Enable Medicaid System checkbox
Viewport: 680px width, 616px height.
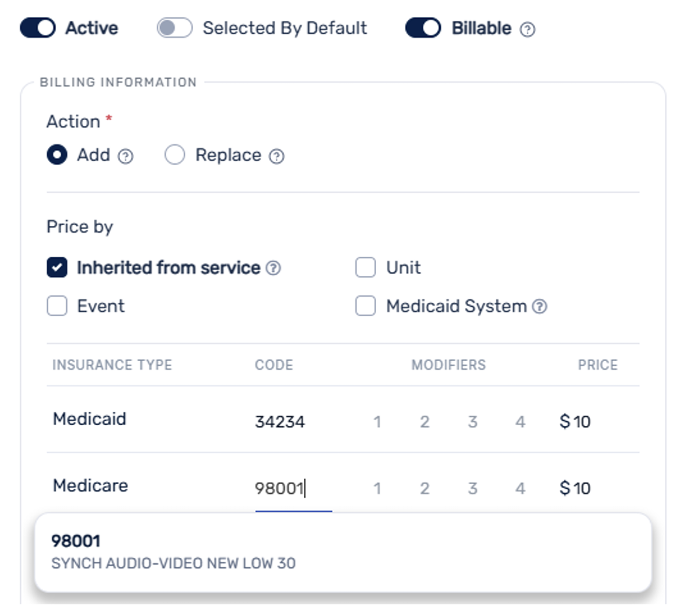pyautogui.click(x=366, y=306)
